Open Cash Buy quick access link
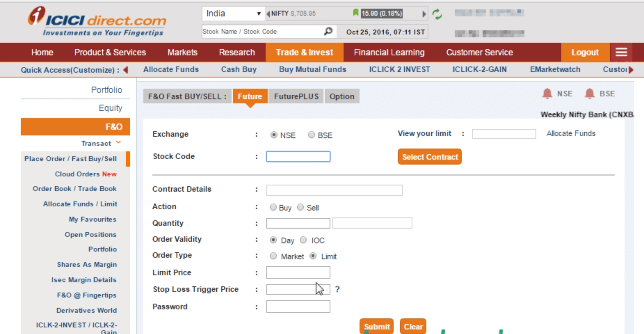The height and width of the screenshot is (334, 644). pyautogui.click(x=239, y=69)
